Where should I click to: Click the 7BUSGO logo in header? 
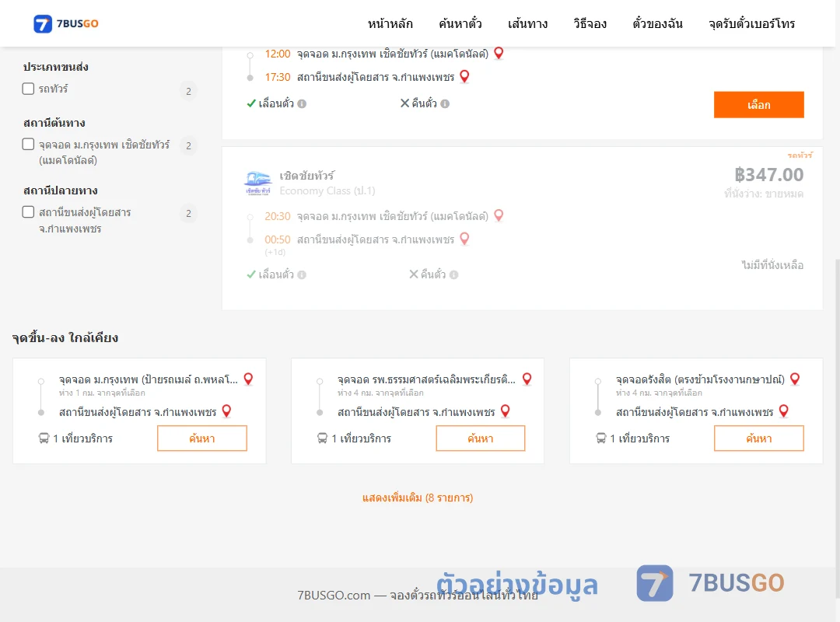66,23
